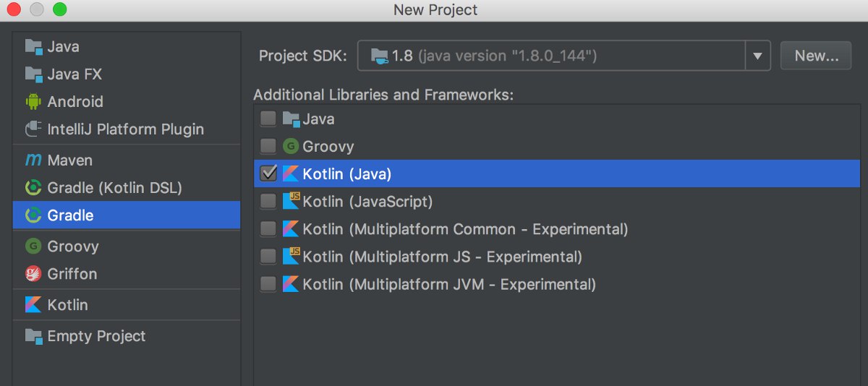This screenshot has height=386, width=868.
Task: Click the Project SDK 1.8 combo box
Action: coord(563,56)
